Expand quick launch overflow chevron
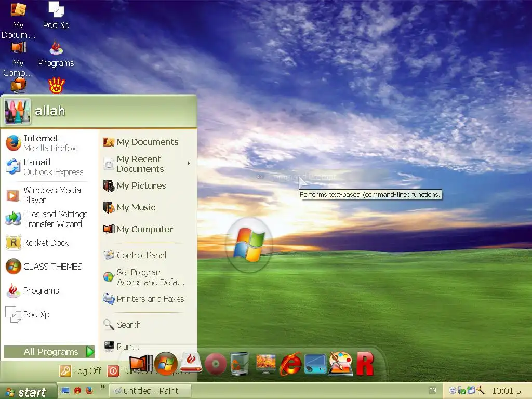This screenshot has width=532, height=399. click(102, 387)
